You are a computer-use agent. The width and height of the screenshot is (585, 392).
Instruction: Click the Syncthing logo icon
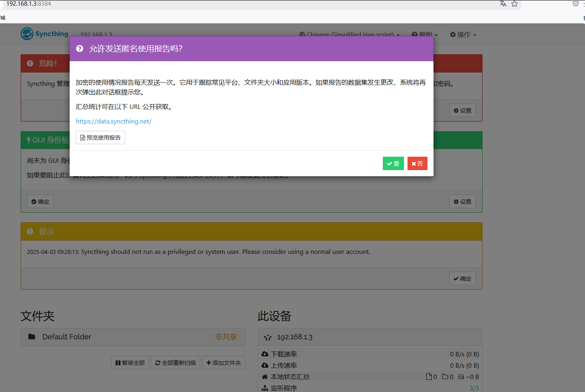tap(26, 34)
